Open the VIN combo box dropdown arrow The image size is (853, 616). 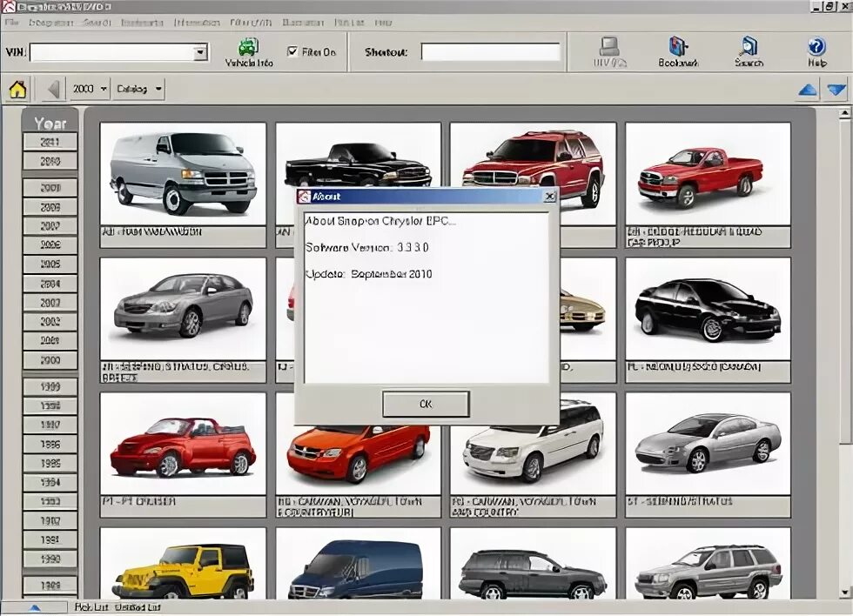click(x=201, y=52)
